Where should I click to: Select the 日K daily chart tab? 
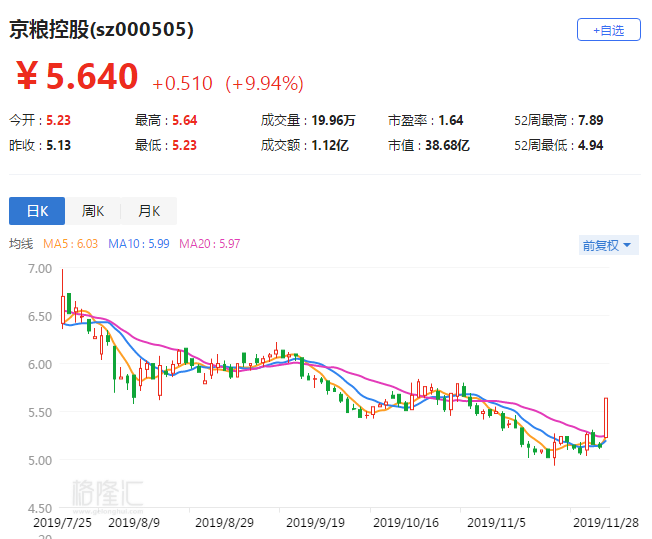pos(37,211)
